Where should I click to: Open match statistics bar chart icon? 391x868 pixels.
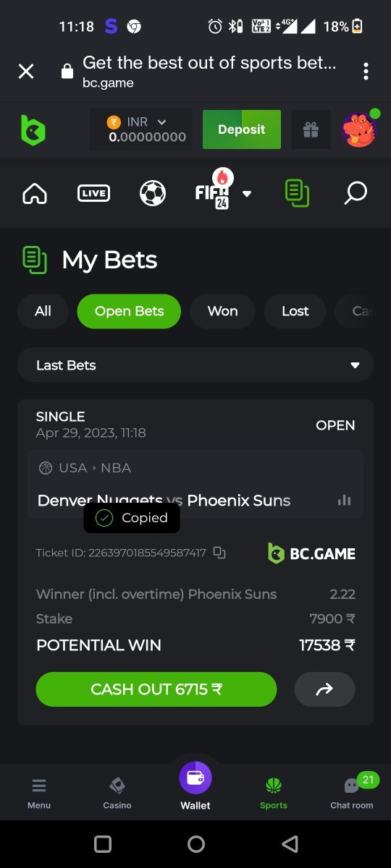click(345, 501)
